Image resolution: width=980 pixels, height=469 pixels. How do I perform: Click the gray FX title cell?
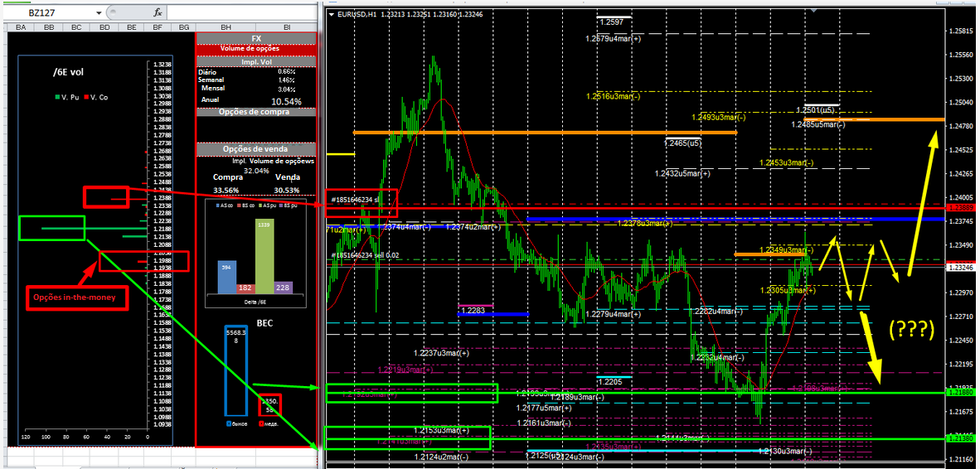tap(255, 39)
